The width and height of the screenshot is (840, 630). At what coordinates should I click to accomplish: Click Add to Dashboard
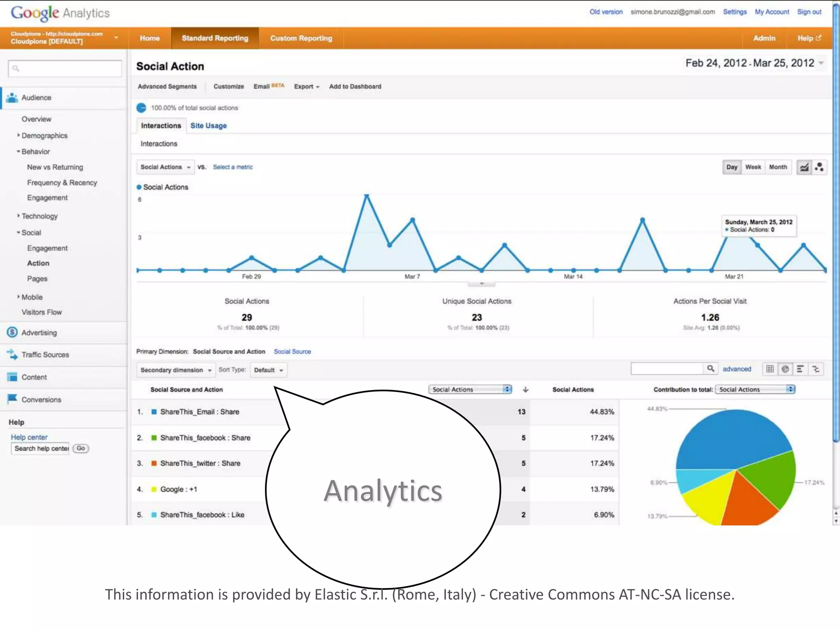tap(355, 87)
